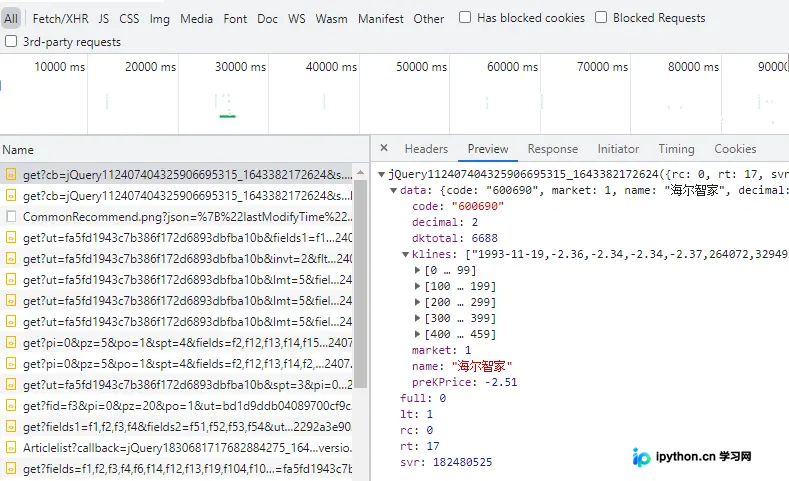Open the Headers tab
The height and width of the screenshot is (481, 789).
[x=426, y=149]
